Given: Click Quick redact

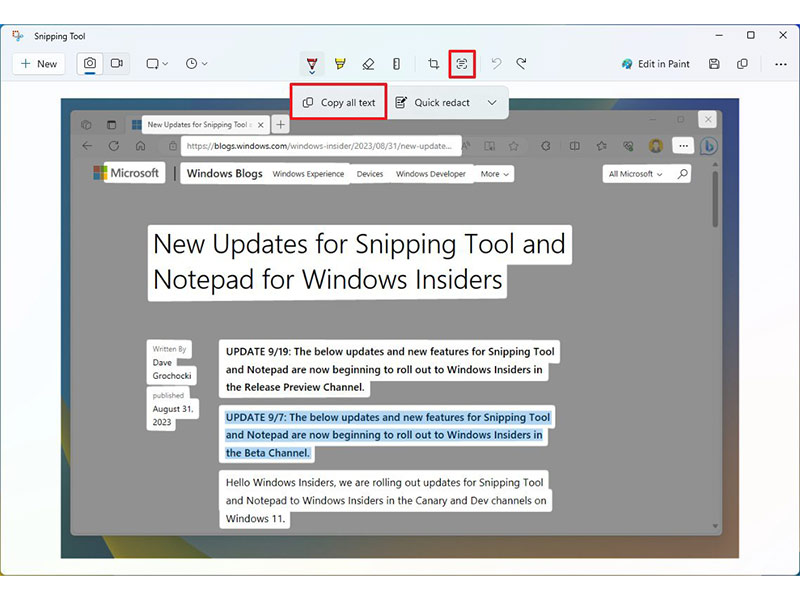Looking at the screenshot, I should [x=433, y=103].
